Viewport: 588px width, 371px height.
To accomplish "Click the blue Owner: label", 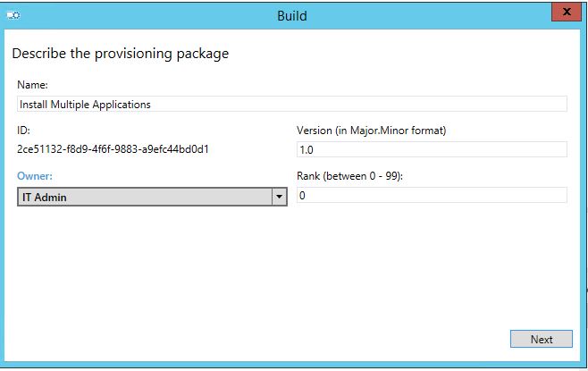I will [35, 176].
